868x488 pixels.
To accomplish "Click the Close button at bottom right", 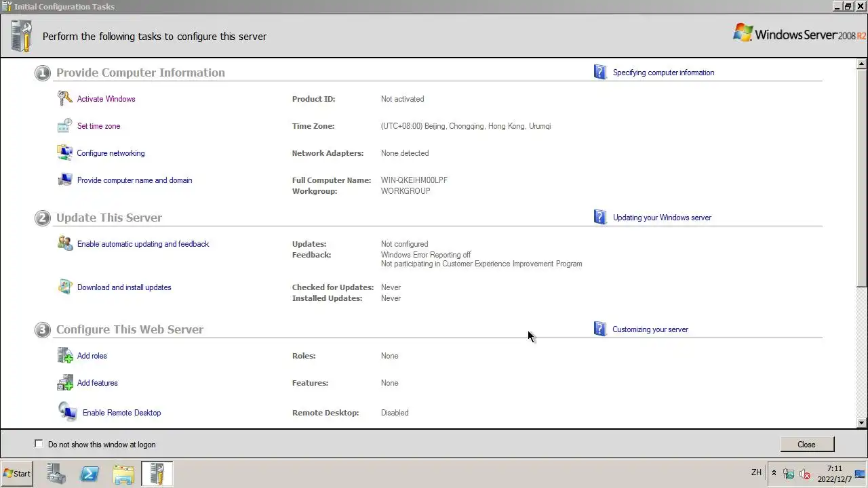I will [x=807, y=445].
